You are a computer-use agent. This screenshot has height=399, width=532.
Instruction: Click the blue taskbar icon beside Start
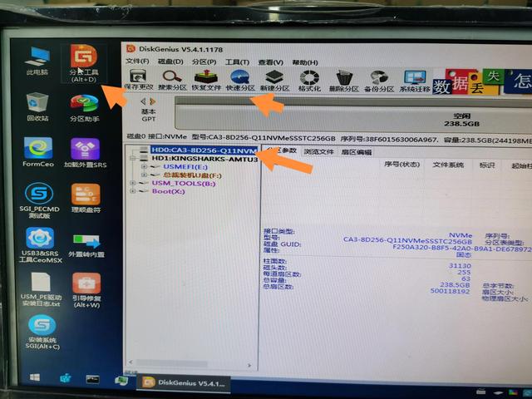pyautogui.click(x=65, y=378)
